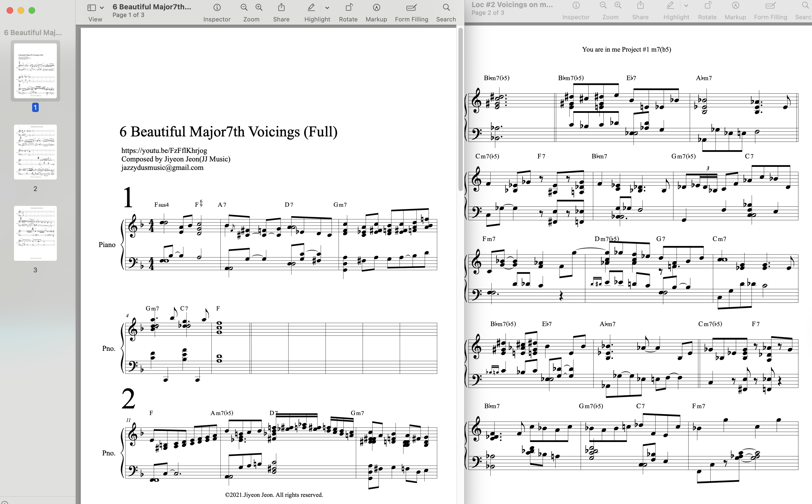Rotate the page in the left window
This screenshot has height=504, width=812.
349,7
